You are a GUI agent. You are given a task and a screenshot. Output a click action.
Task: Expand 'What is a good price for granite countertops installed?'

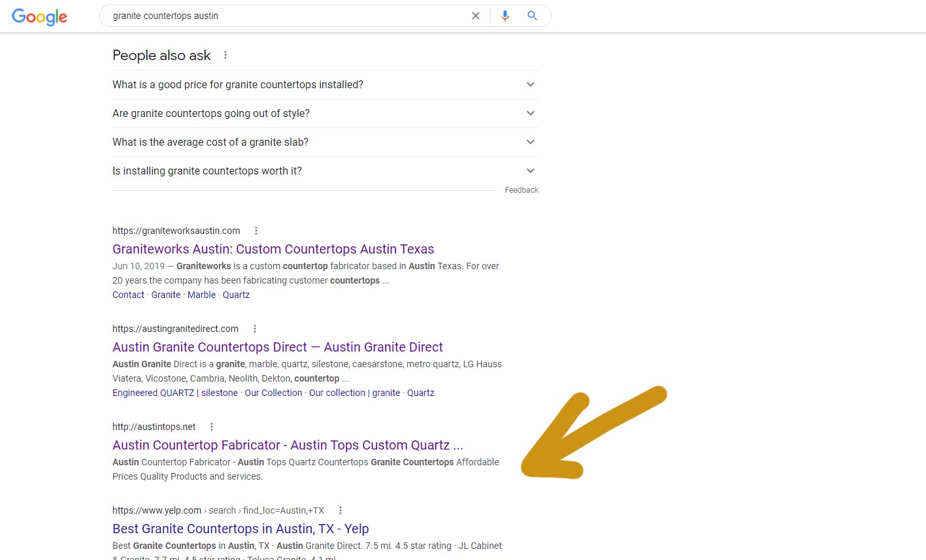325,85
